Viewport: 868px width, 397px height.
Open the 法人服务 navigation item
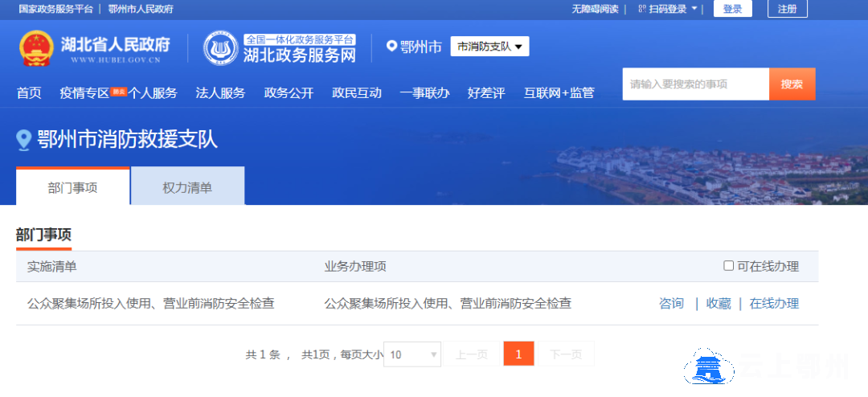tap(220, 93)
